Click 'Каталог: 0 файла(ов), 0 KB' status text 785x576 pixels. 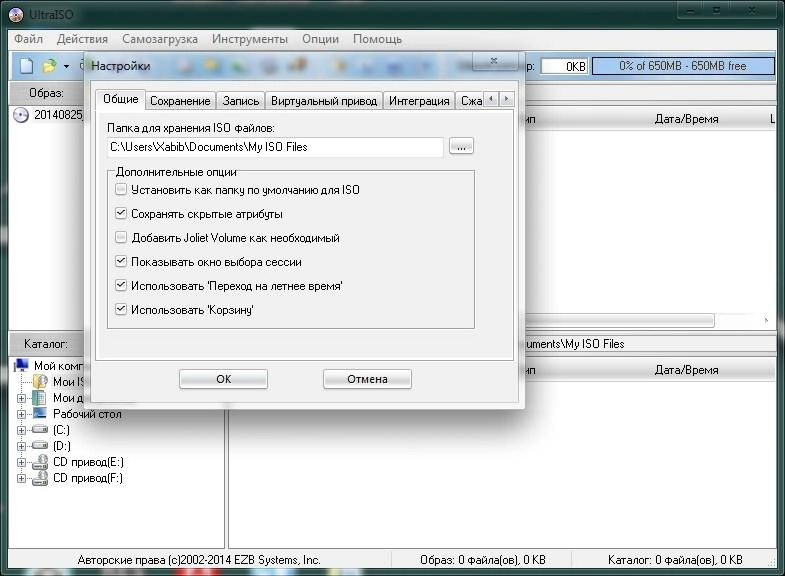(x=675, y=559)
